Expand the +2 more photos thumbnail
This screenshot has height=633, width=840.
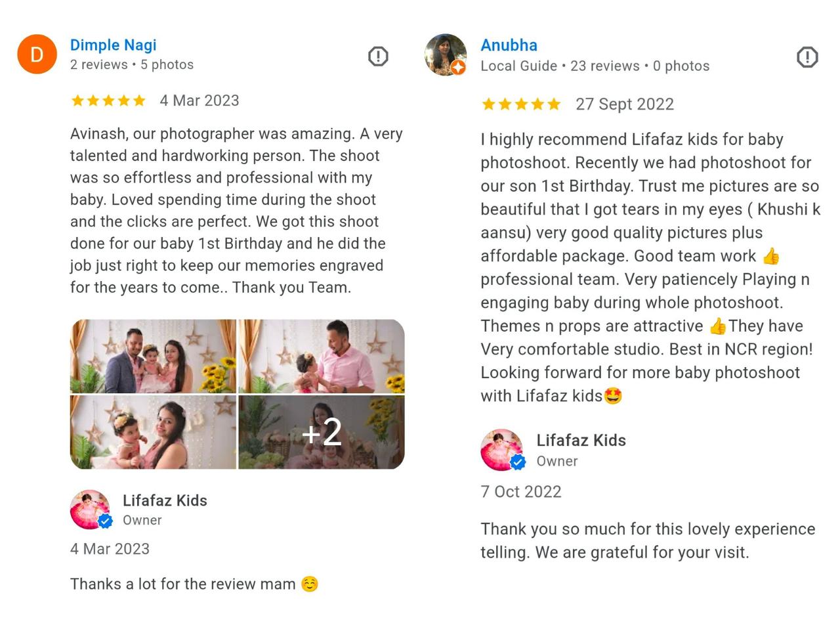coord(322,433)
